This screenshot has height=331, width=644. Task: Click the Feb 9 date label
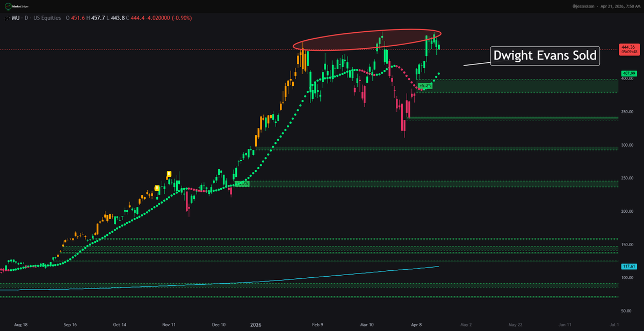317,325
